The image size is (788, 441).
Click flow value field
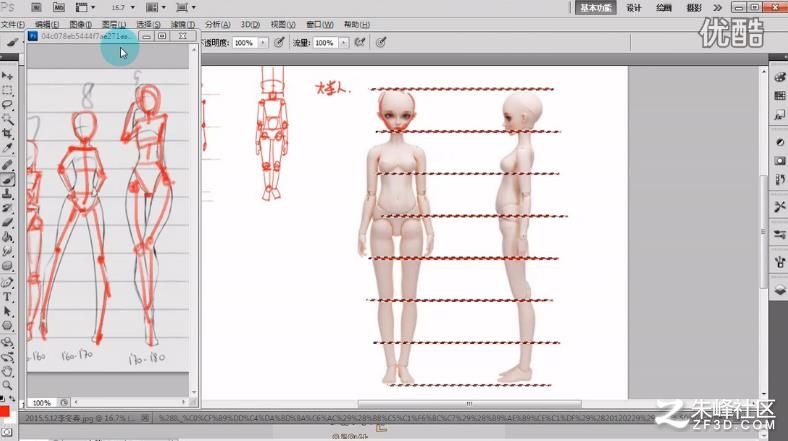(x=326, y=43)
